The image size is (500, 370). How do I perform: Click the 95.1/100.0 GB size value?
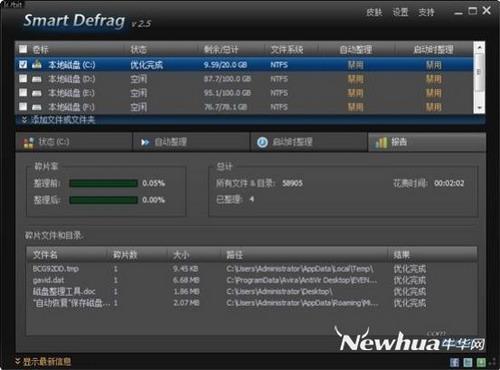pyautogui.click(x=227, y=93)
